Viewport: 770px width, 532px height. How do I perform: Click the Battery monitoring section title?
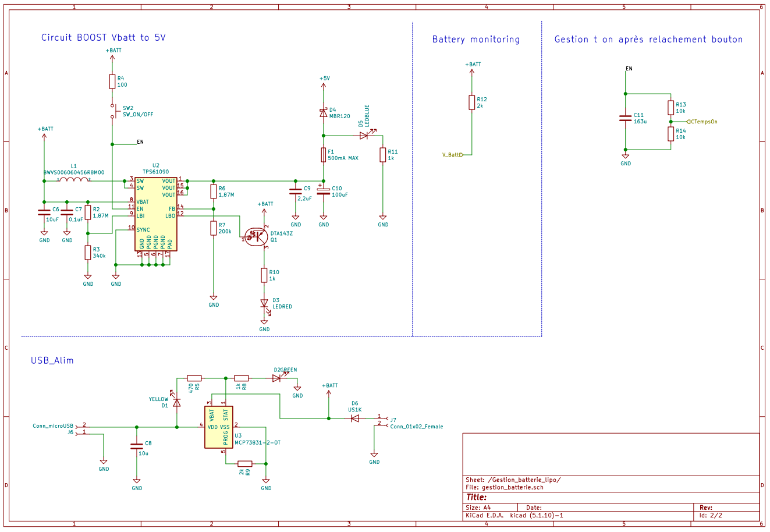(476, 39)
